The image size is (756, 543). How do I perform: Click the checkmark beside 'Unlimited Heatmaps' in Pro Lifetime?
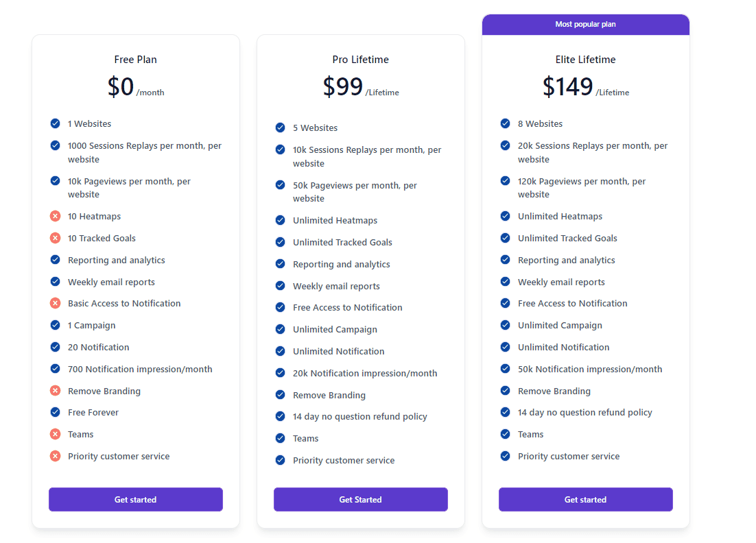(x=280, y=220)
